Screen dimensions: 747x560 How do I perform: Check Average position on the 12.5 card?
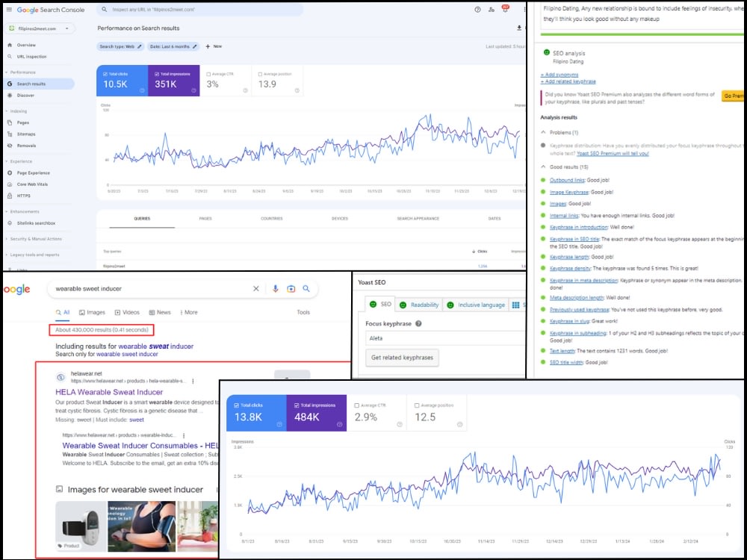tap(417, 405)
